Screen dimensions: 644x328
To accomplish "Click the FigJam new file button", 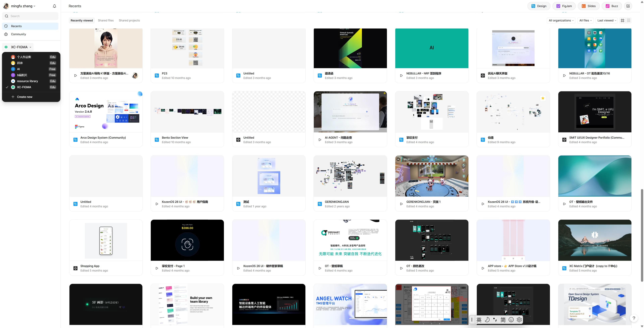I will [564, 6].
